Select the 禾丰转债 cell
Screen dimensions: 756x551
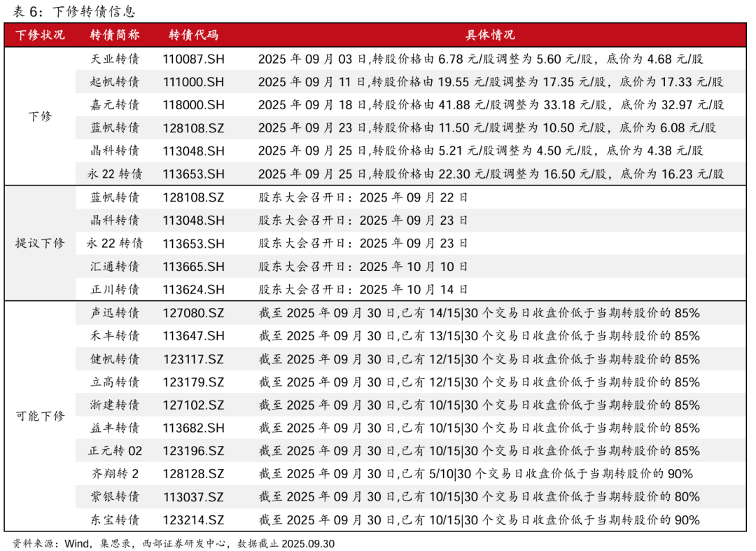(x=115, y=335)
